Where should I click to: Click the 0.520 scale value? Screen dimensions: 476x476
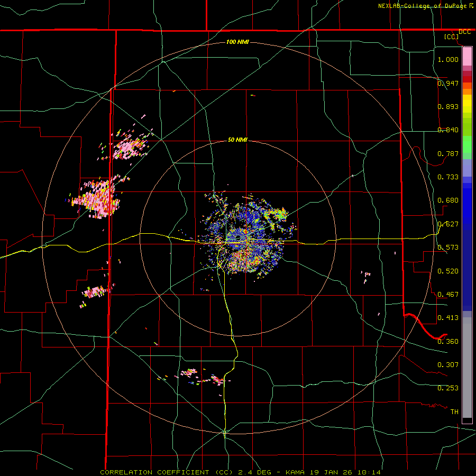(448, 271)
